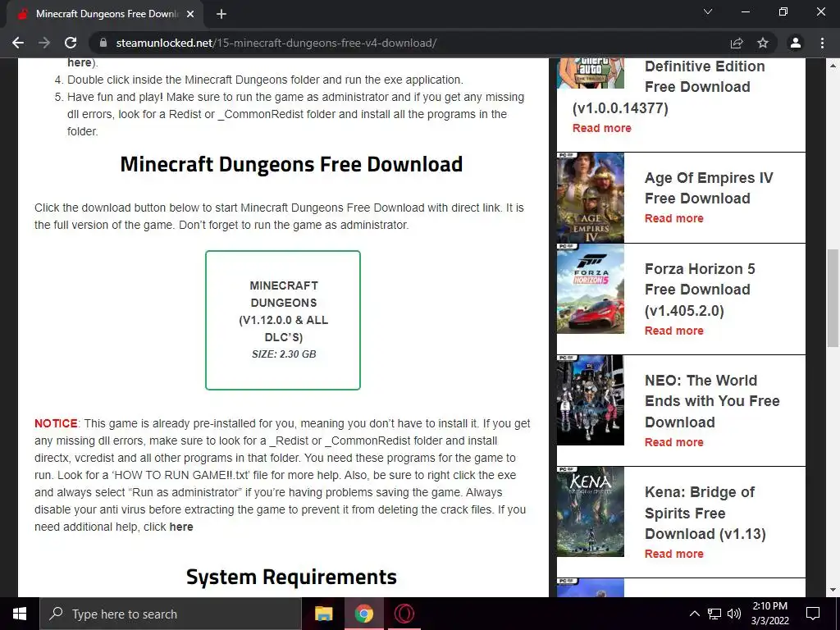Click the 'System Requirements' heading

[291, 577]
